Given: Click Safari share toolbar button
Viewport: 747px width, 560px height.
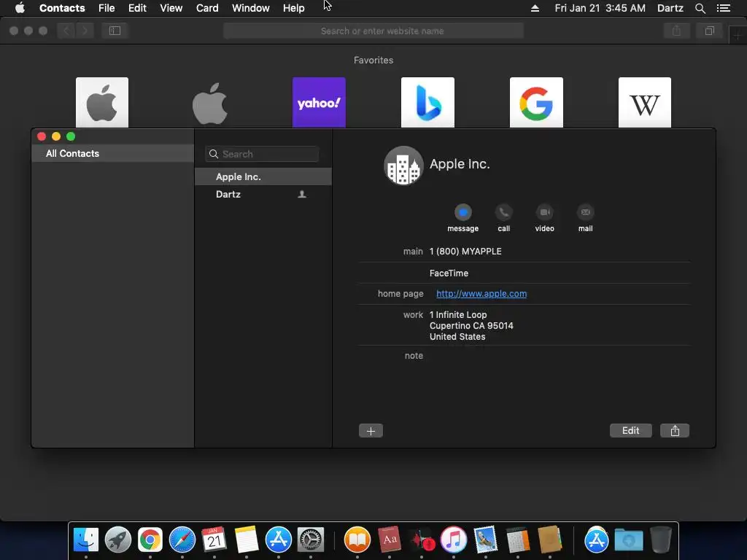Looking at the screenshot, I should click(x=676, y=31).
